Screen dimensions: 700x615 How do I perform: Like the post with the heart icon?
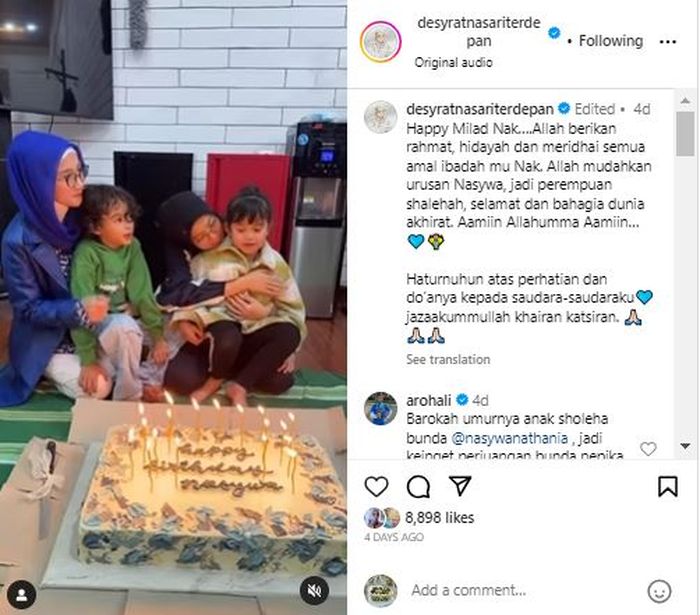[x=376, y=486]
